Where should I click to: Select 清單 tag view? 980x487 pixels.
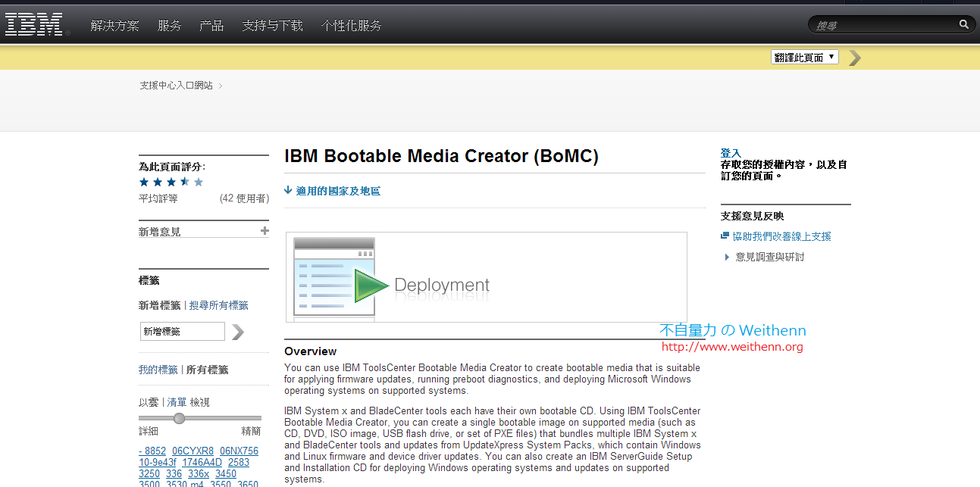point(177,402)
